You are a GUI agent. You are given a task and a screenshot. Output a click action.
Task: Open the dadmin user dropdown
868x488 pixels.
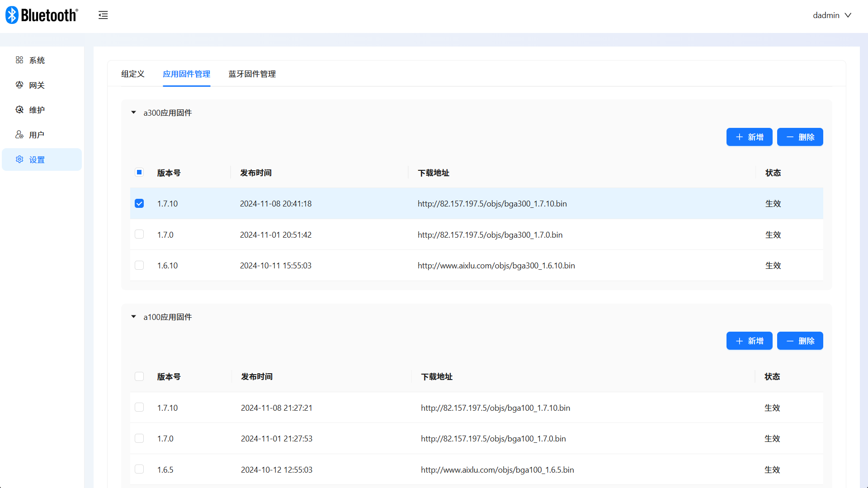point(832,15)
